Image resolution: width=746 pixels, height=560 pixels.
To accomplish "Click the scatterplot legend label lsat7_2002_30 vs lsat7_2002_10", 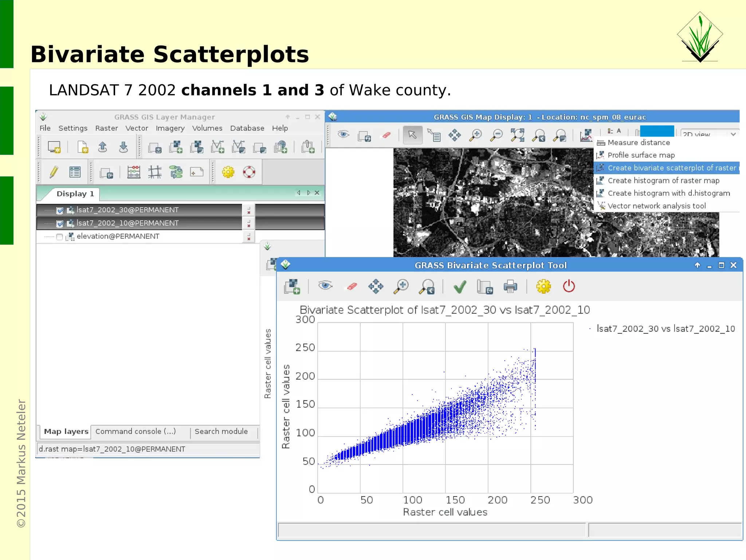I will (x=665, y=329).
